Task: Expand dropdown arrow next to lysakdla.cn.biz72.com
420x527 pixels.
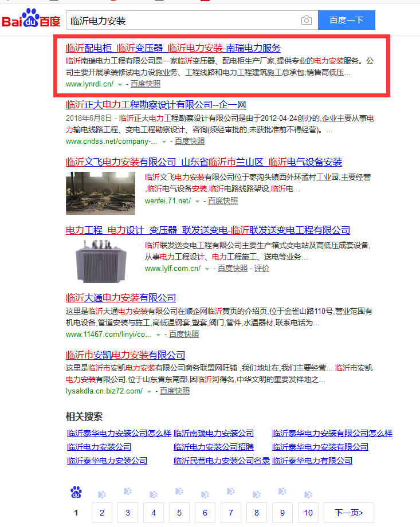Action: tap(149, 391)
